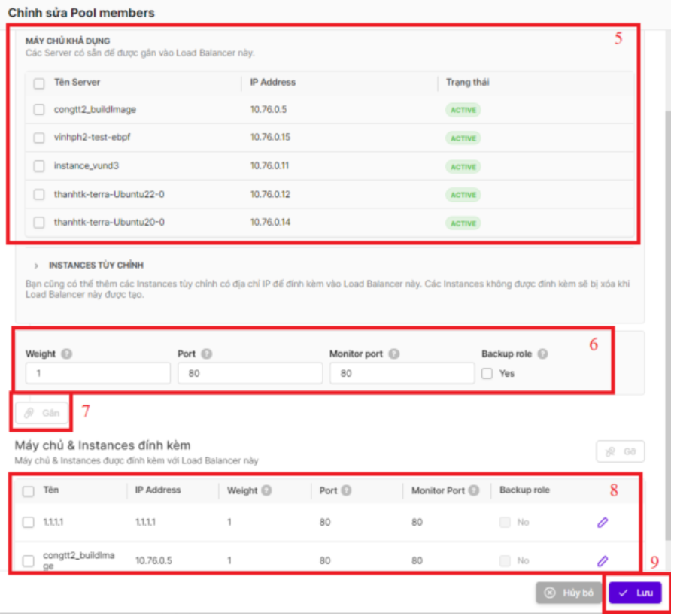Click the help icon in Monitor Port column header
This screenshot has width=674, height=616.
coord(472,491)
